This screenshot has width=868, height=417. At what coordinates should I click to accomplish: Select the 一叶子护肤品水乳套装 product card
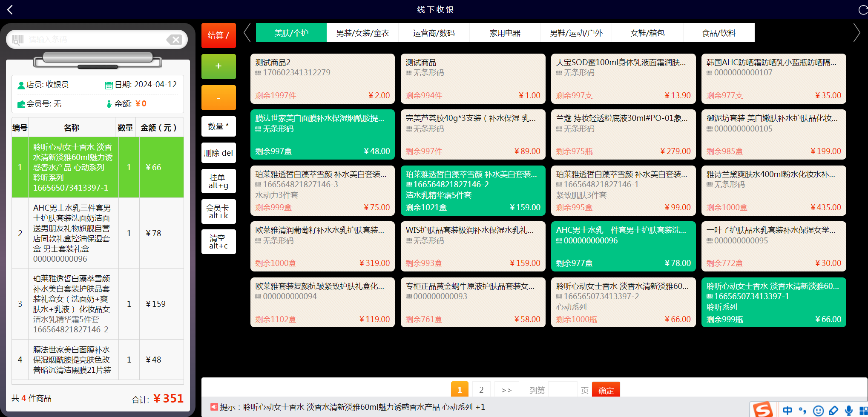tap(773, 246)
